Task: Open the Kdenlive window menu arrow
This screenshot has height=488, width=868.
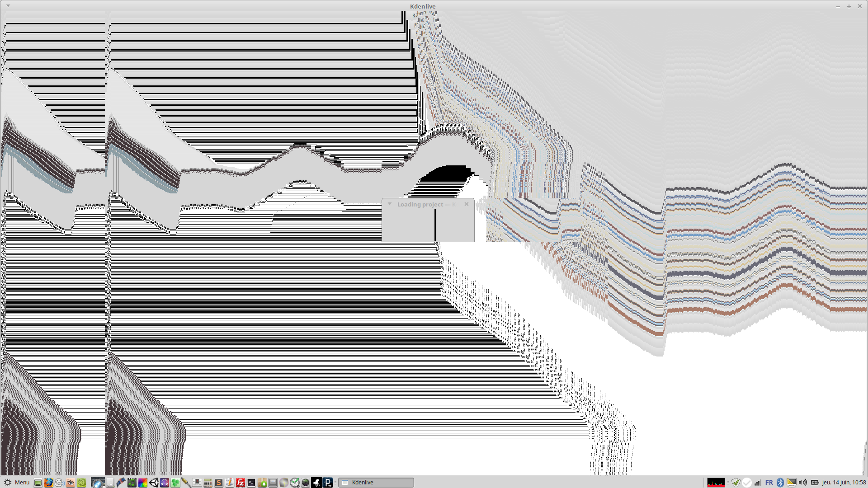Action: 8,6
